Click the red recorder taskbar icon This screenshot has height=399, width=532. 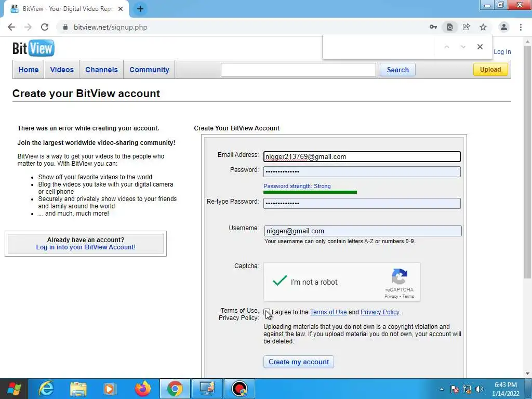tap(240, 389)
